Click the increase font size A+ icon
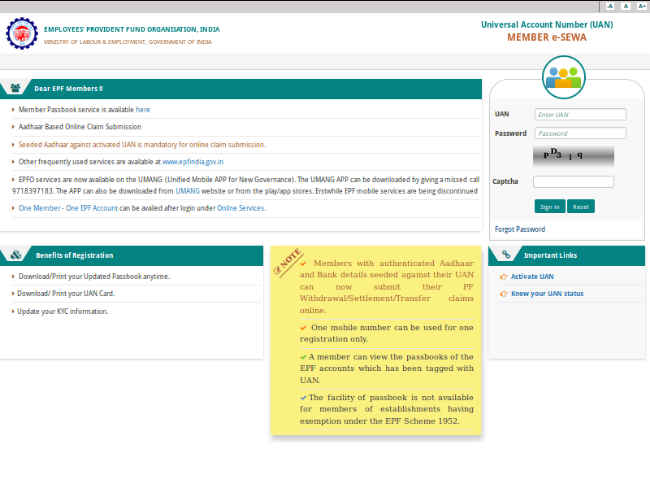The height and width of the screenshot is (480, 650). coord(639,6)
